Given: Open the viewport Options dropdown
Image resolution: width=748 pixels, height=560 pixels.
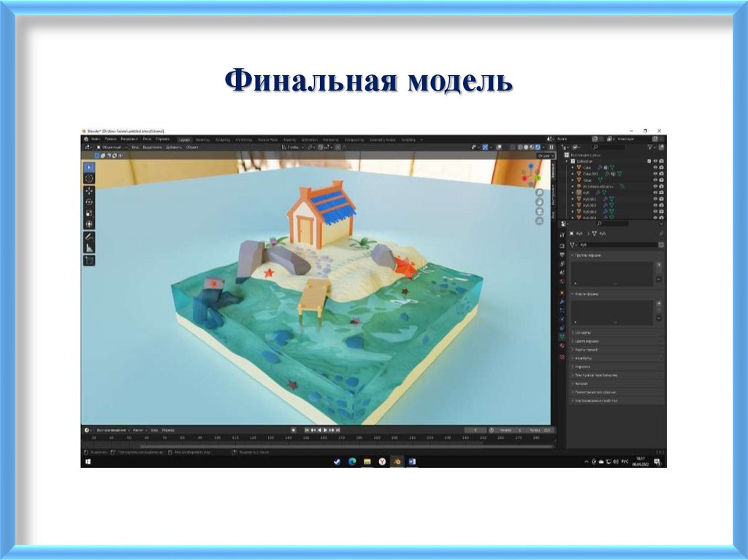Looking at the screenshot, I should tap(546, 156).
